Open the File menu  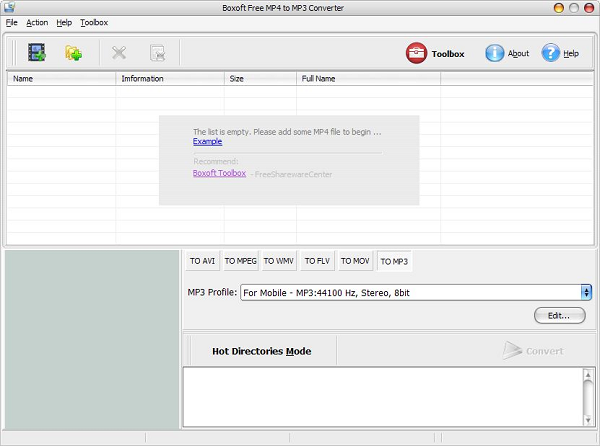click(11, 23)
